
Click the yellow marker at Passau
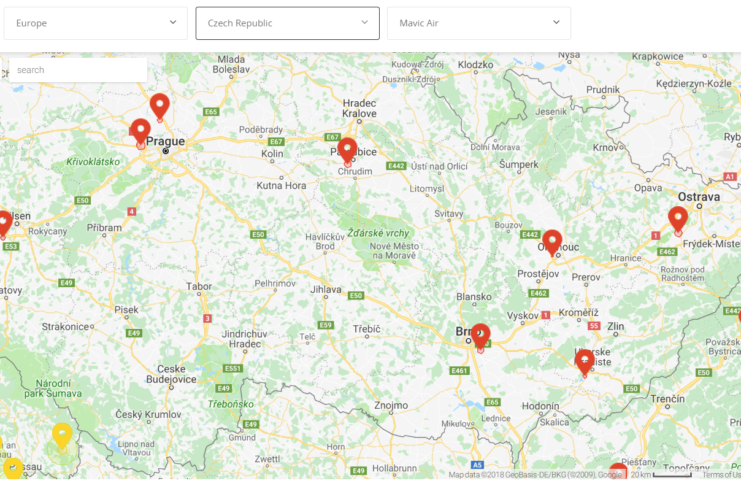click(13, 467)
